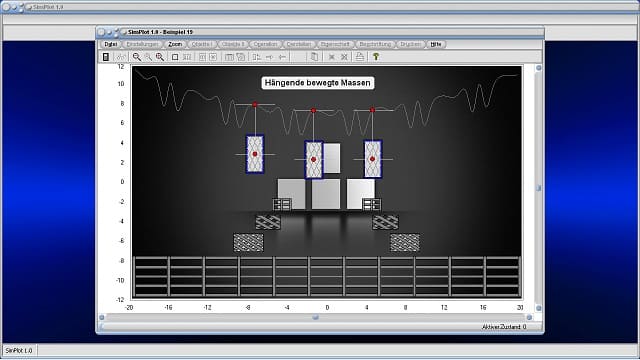
Task: Click the title label Hängende bewegte Massen
Action: click(x=318, y=83)
